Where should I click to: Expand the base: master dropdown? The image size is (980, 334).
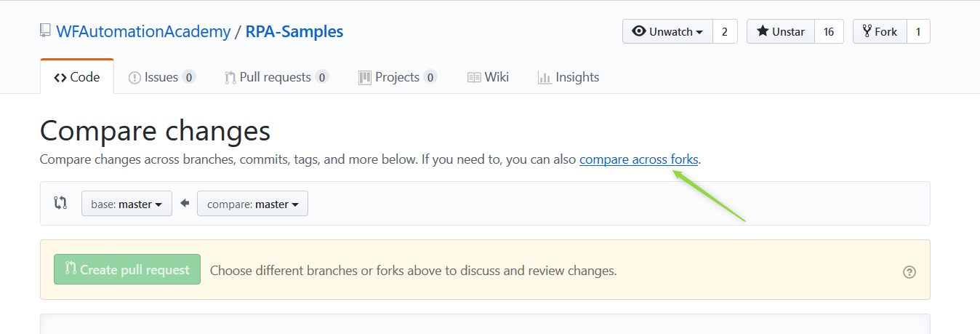coord(126,204)
